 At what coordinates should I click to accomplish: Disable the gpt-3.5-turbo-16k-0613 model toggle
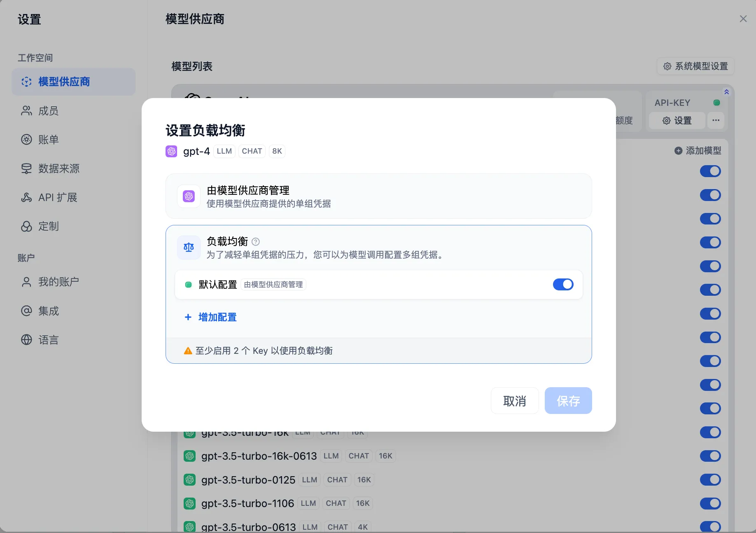pyautogui.click(x=710, y=456)
